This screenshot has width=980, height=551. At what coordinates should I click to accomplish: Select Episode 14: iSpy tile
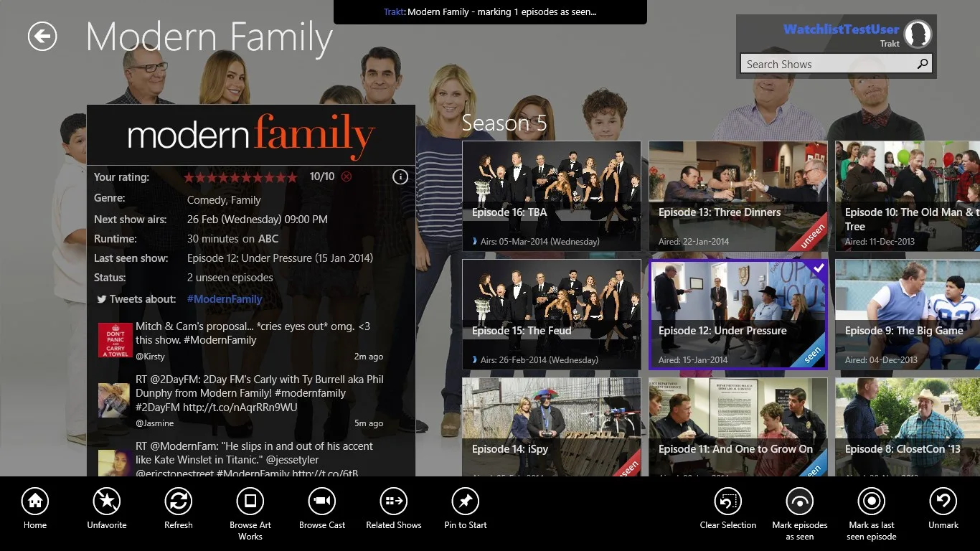tap(552, 427)
